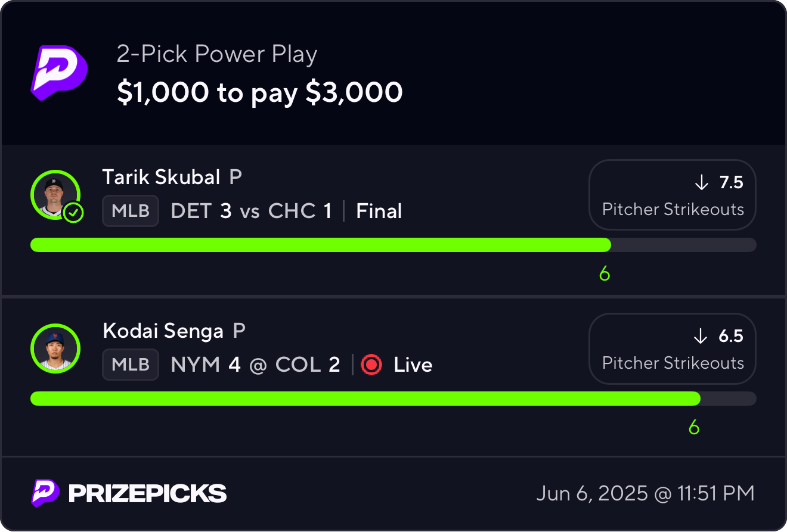Click the PRIZEPICKS wordmark in the footer
This screenshot has width=787, height=532.
[147, 493]
